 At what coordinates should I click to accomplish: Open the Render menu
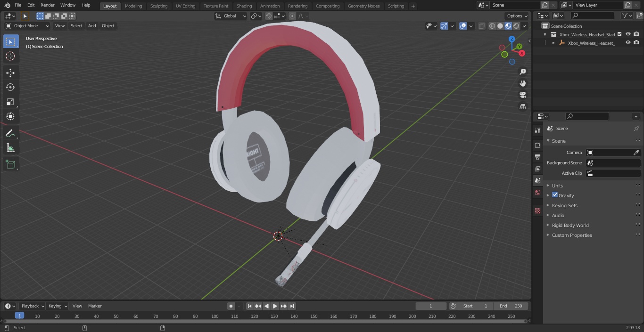point(48,5)
